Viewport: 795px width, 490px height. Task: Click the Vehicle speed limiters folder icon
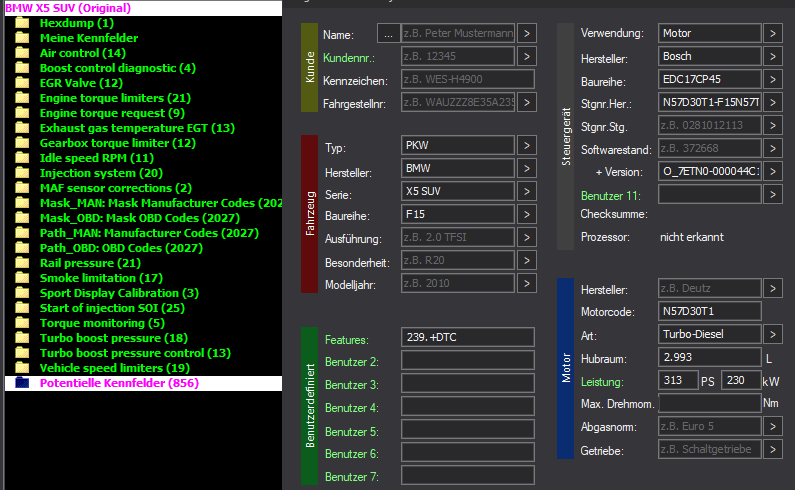22,368
